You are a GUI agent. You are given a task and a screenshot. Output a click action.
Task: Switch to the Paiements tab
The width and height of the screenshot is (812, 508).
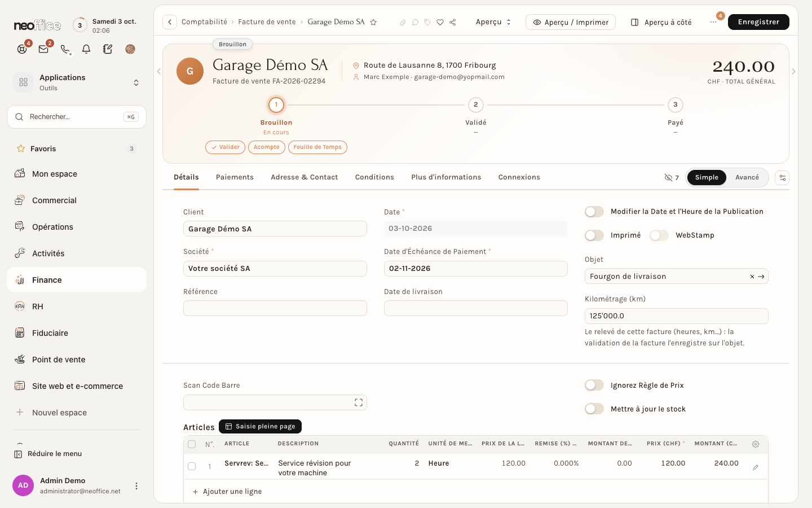point(235,177)
